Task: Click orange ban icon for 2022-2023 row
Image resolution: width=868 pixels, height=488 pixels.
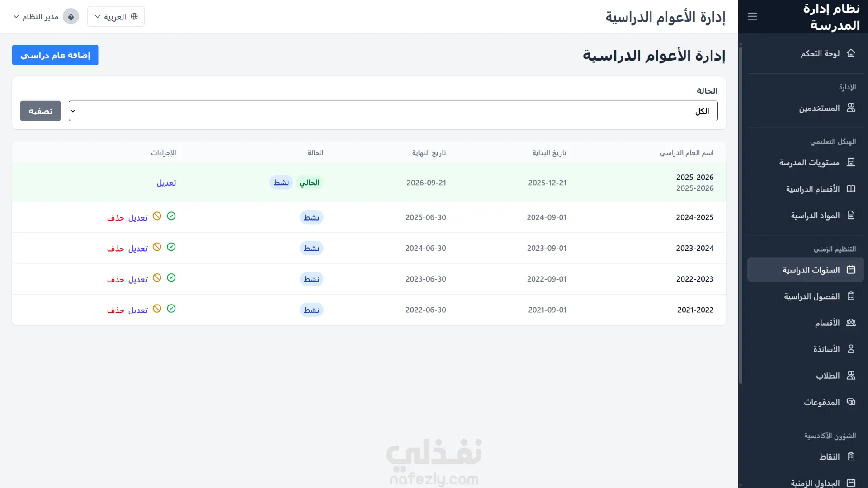Action: pos(157,277)
